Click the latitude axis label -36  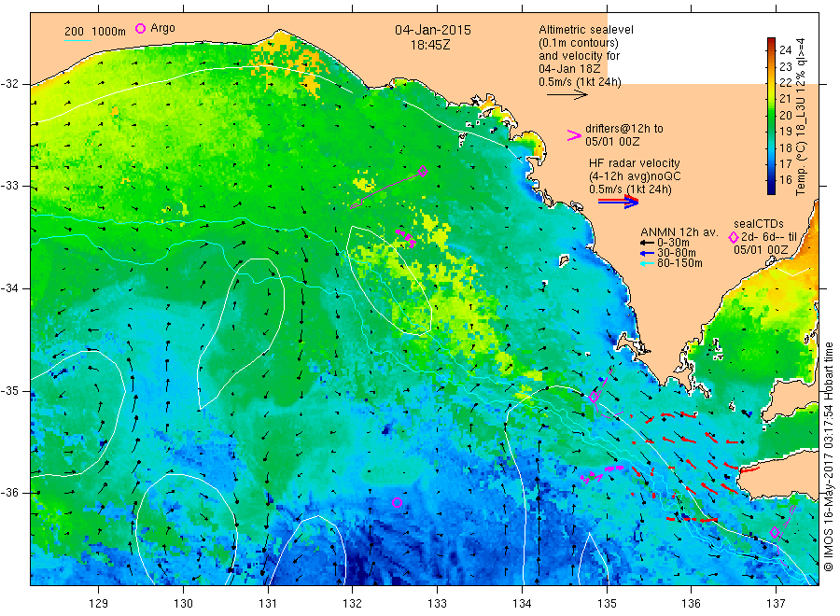(9, 492)
